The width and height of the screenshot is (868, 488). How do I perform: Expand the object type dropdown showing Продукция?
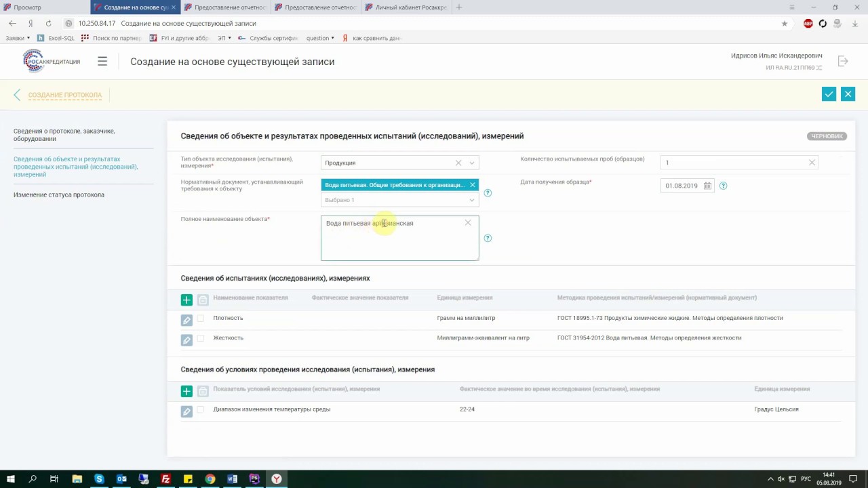pos(472,163)
